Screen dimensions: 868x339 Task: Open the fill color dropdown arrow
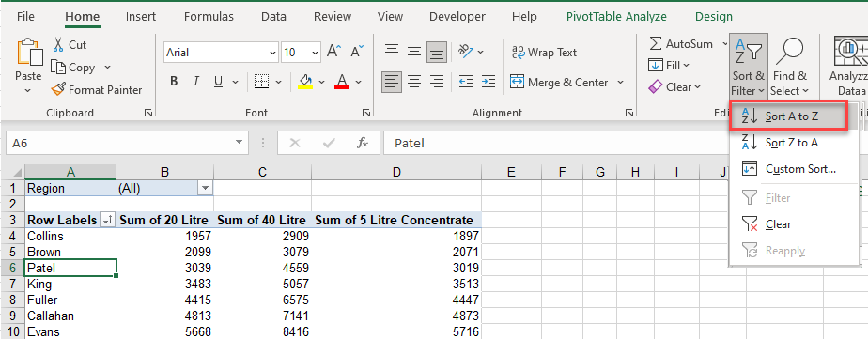click(321, 82)
